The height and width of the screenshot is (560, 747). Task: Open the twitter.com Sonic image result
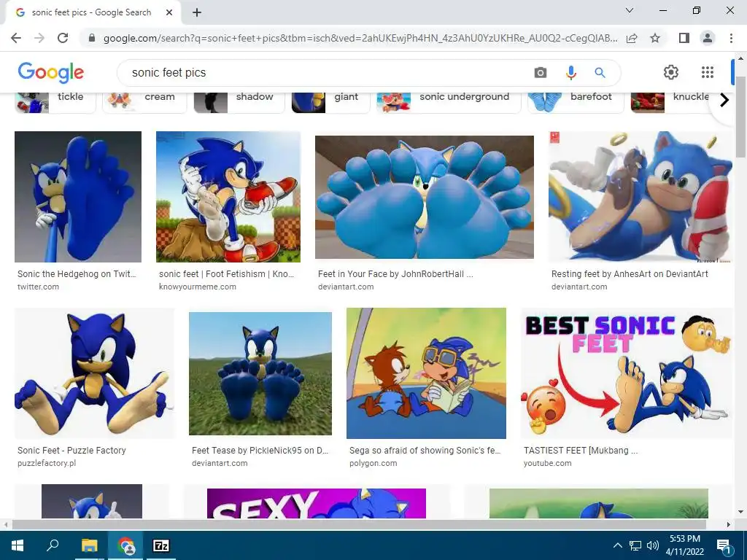78,197
